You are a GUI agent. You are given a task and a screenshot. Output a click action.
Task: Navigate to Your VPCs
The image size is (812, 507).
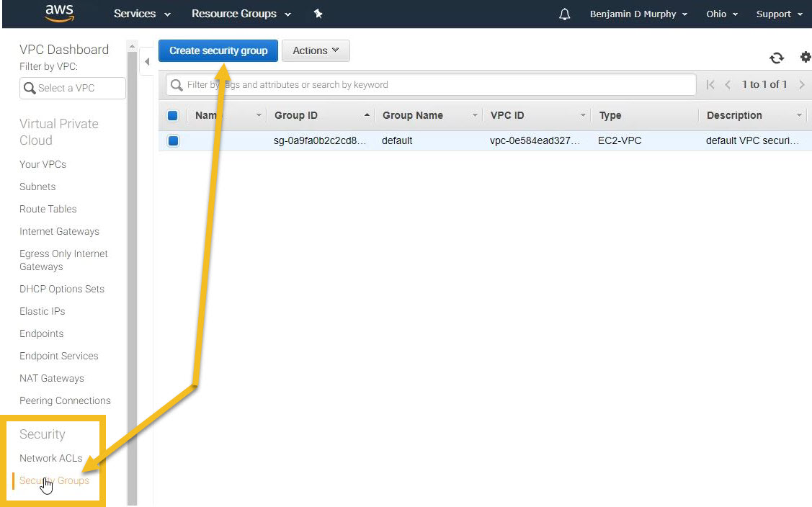point(43,164)
